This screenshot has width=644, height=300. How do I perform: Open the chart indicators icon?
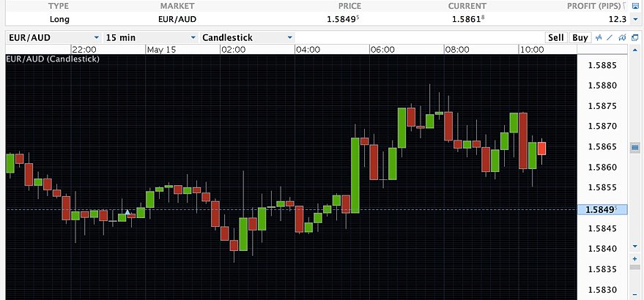click(599, 37)
